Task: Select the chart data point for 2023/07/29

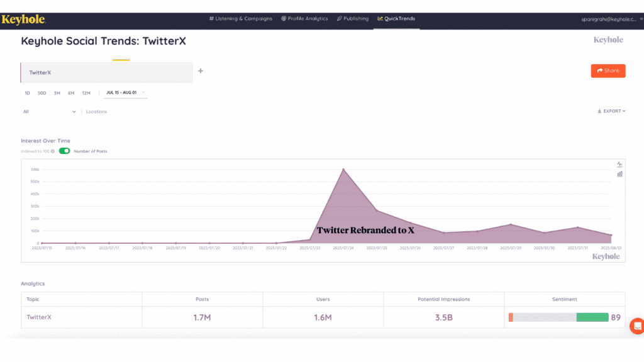Action: coord(511,224)
